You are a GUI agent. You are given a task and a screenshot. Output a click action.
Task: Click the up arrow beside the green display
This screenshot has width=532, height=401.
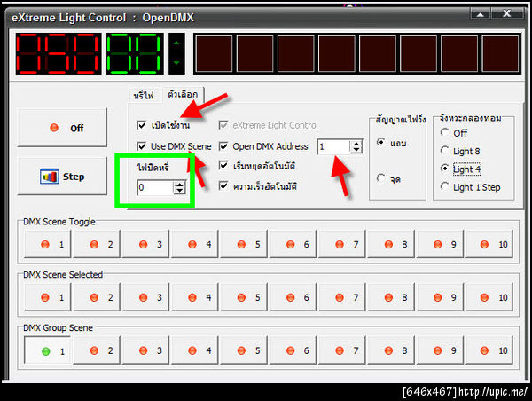176,43
